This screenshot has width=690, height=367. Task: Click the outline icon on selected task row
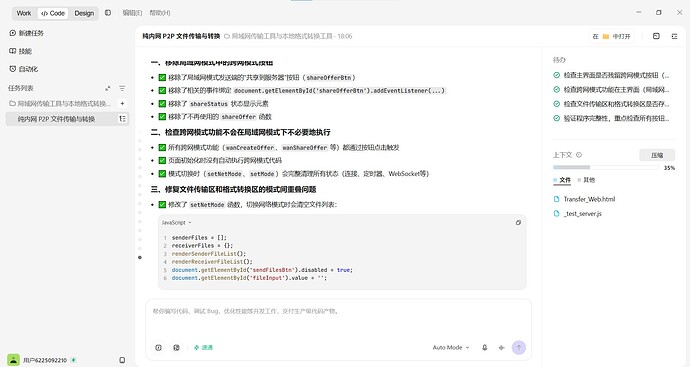pyautogui.click(x=122, y=119)
